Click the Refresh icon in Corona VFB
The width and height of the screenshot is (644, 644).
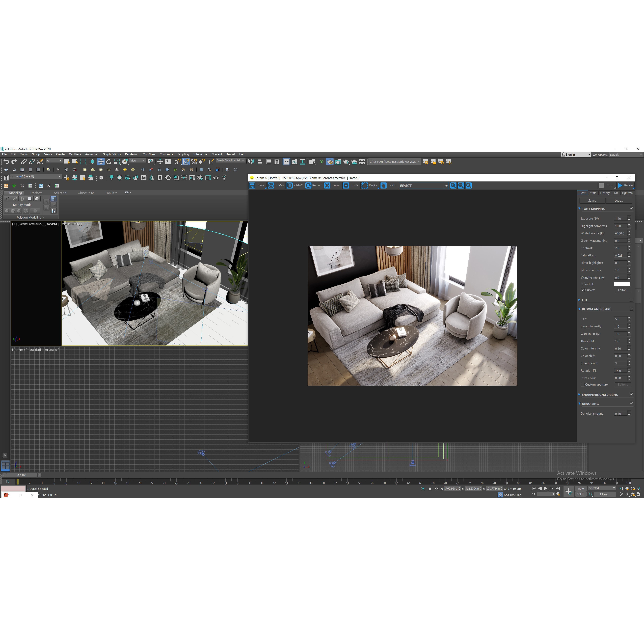(309, 186)
